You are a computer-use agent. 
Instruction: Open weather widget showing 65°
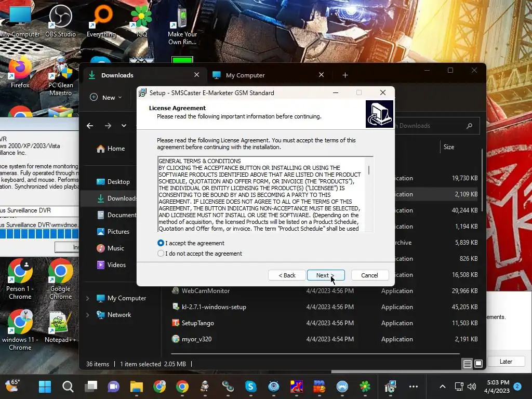click(12, 386)
